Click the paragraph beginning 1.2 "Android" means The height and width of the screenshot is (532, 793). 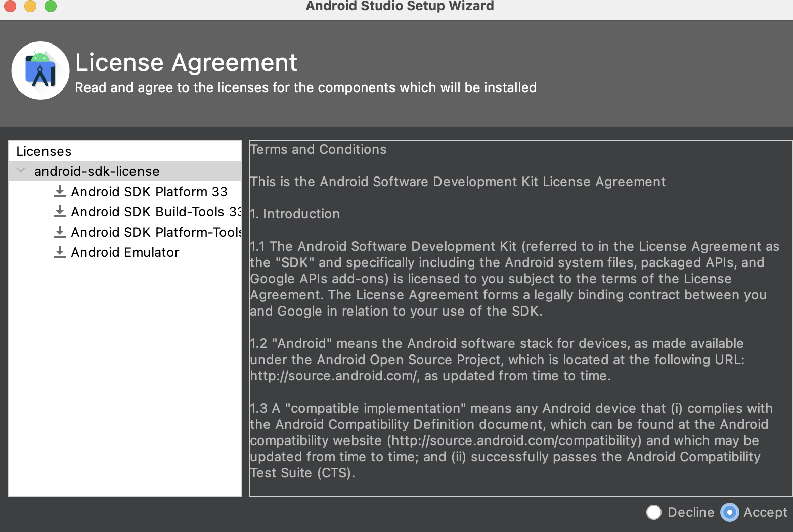(497, 360)
